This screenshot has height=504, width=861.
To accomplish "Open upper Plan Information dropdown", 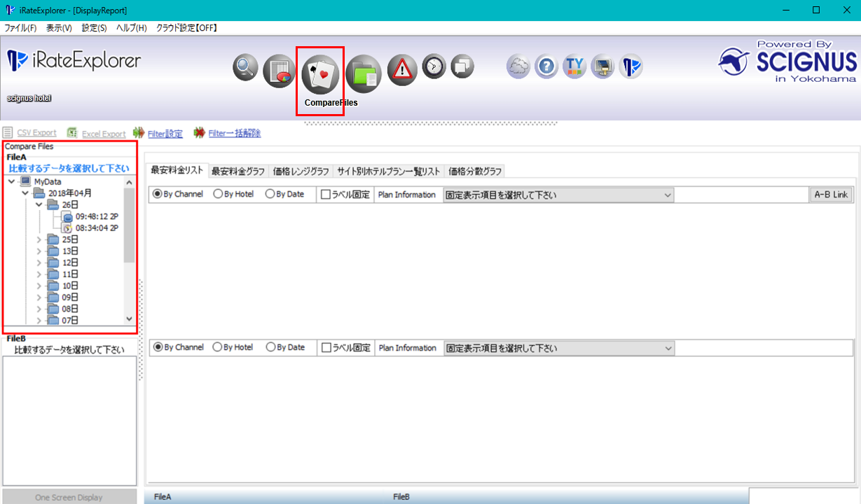I will [558, 195].
